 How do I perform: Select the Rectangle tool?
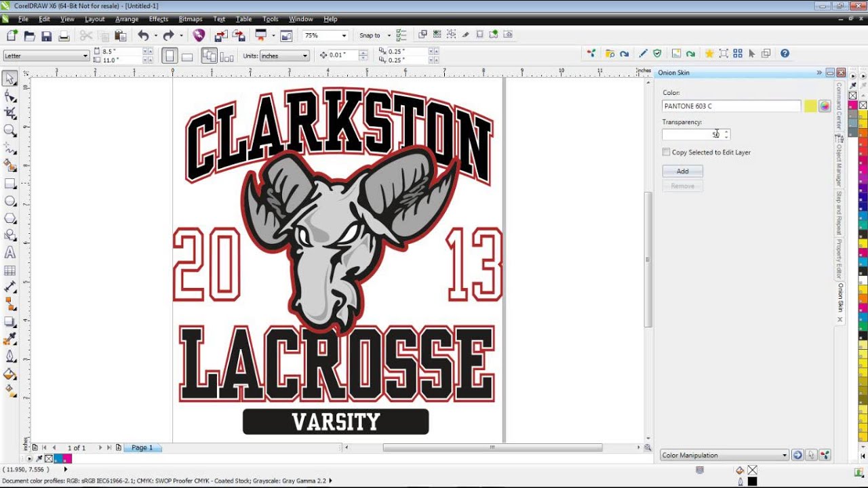tap(10, 183)
